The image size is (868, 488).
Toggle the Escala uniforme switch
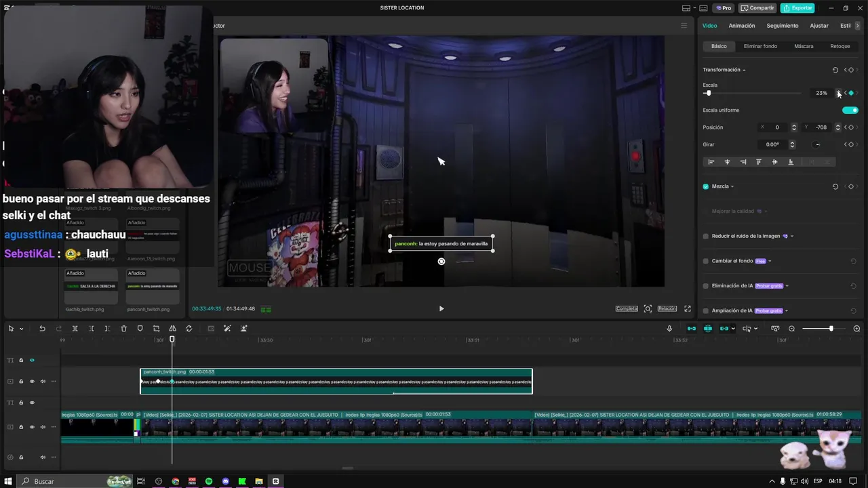(x=850, y=110)
